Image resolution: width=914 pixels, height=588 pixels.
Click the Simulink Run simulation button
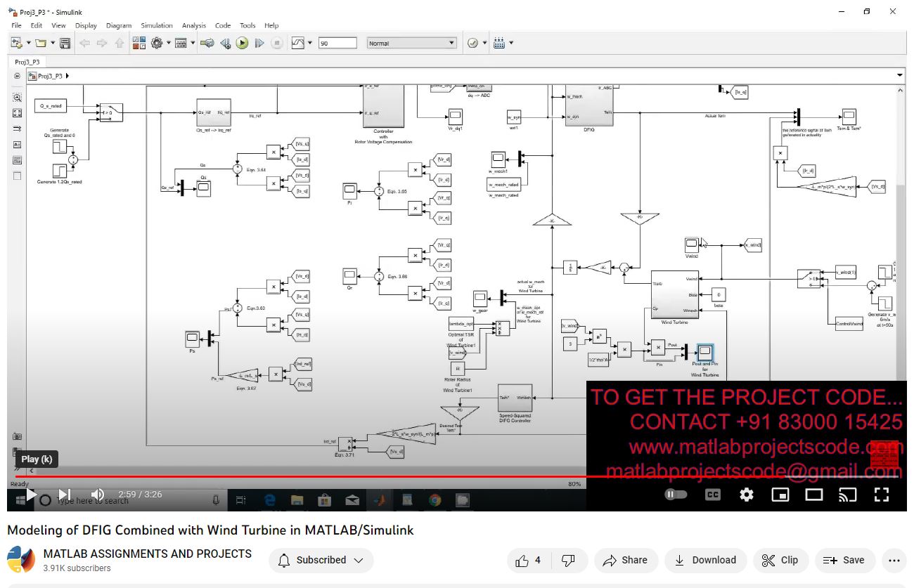[x=242, y=44]
